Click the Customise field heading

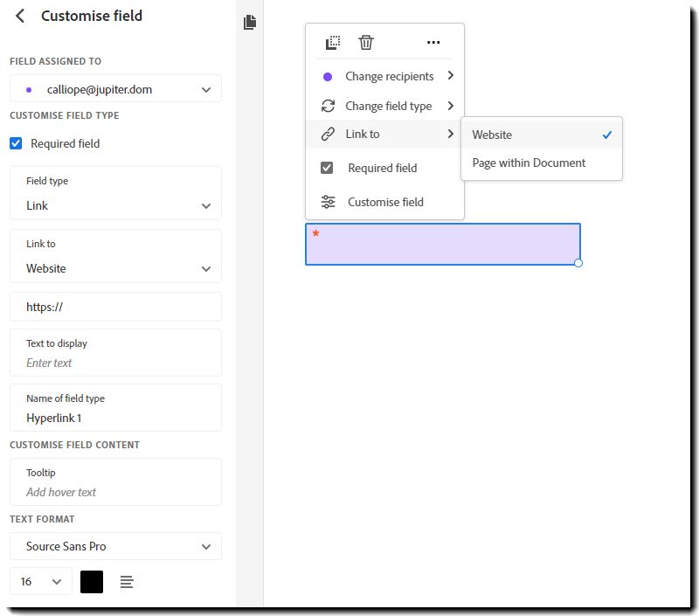coord(92,16)
